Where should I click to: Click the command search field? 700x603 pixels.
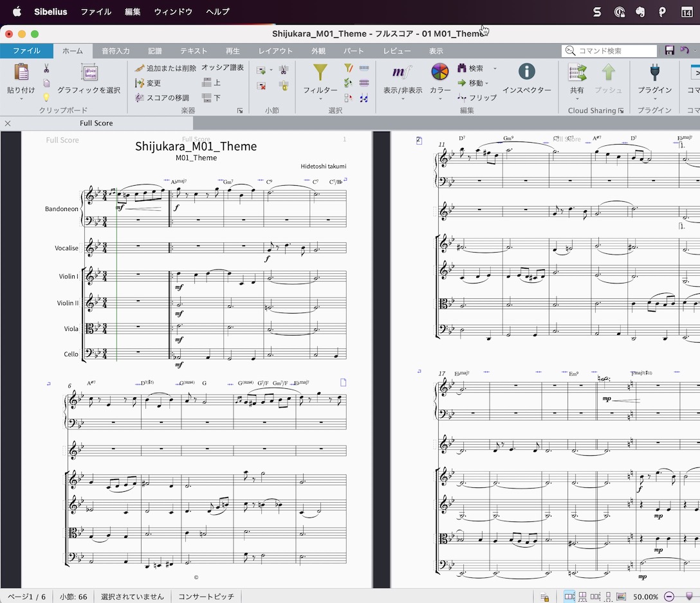pos(609,51)
